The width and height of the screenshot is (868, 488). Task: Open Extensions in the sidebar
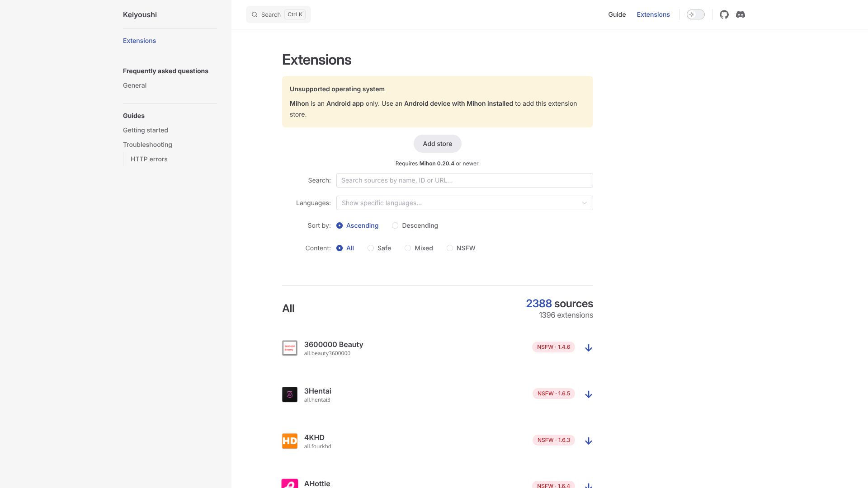(139, 41)
